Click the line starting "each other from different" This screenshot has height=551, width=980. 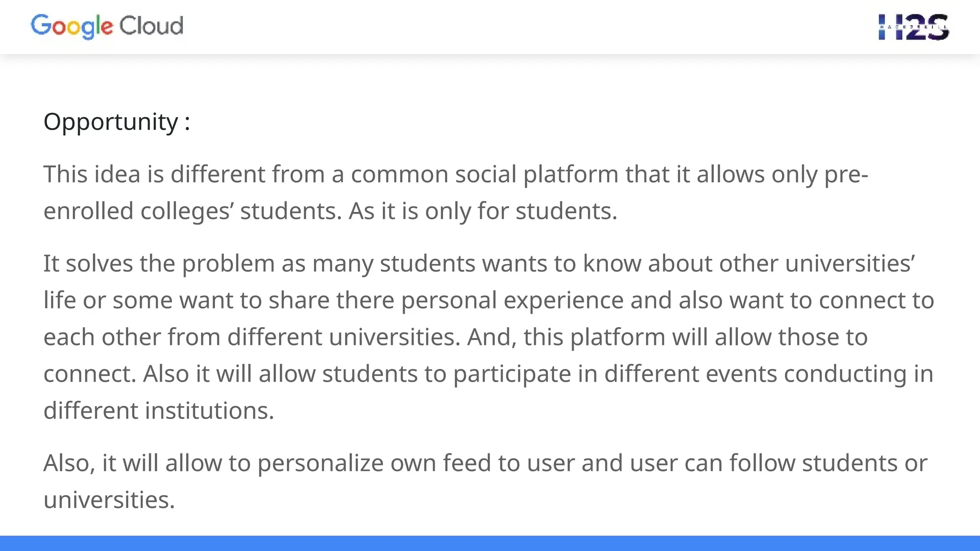click(x=249, y=337)
